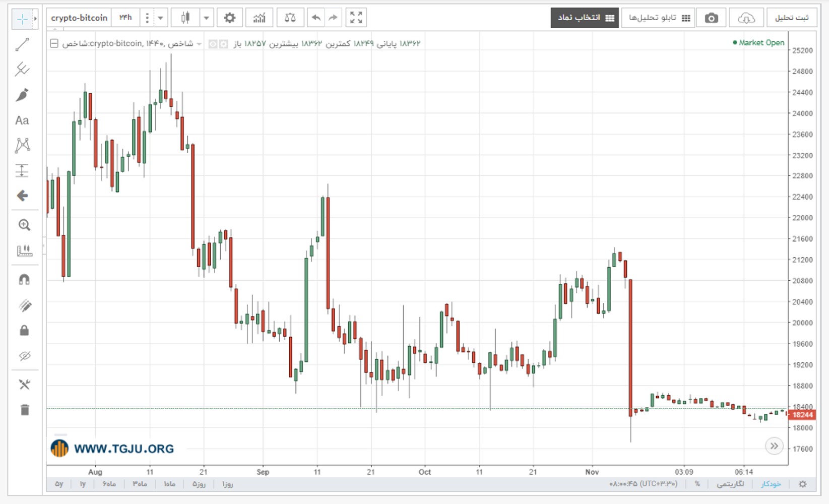The width and height of the screenshot is (829, 504).
Task: Toggle percentage scale % button
Action: pos(697,484)
